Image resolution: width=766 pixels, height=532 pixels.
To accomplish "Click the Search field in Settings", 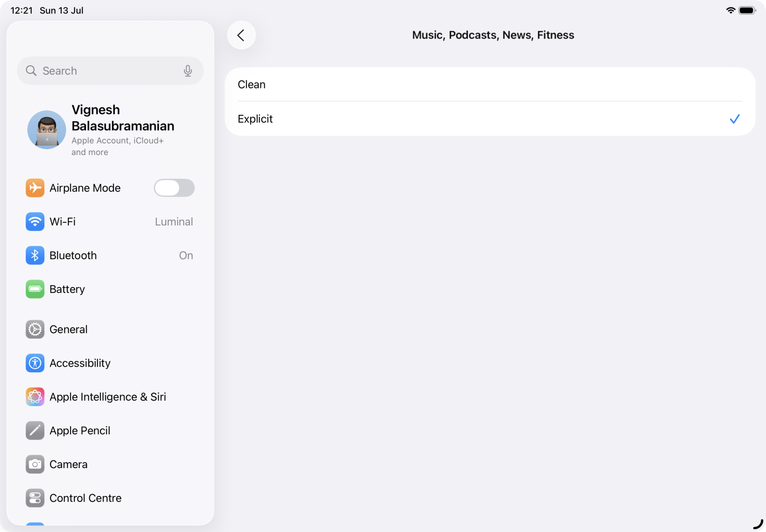I will 110,71.
